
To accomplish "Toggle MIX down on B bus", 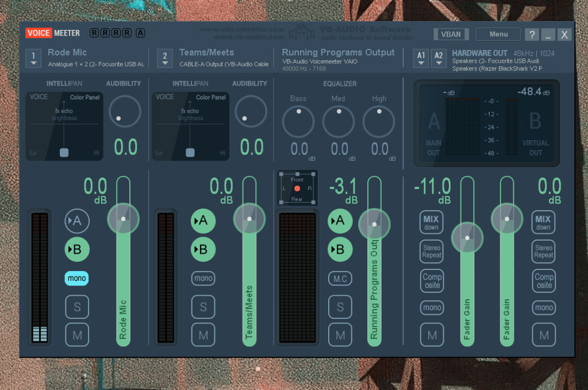I will click(x=543, y=222).
